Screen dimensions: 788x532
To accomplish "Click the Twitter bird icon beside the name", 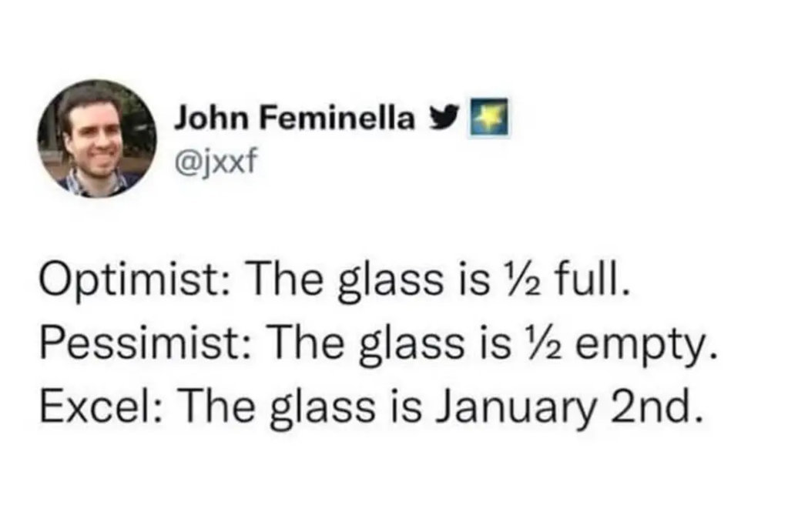I will (443, 118).
